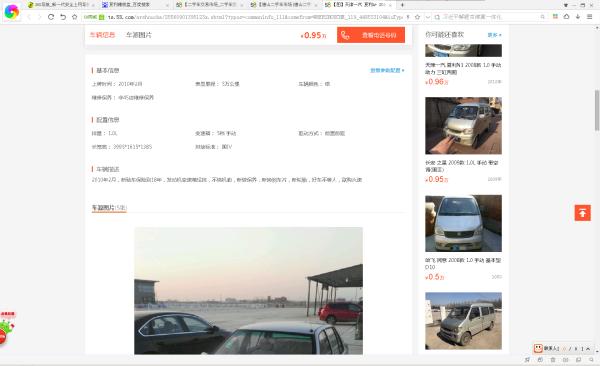Open the contacts chat widget face icon
600x366 pixels.
pyautogui.click(x=538, y=348)
